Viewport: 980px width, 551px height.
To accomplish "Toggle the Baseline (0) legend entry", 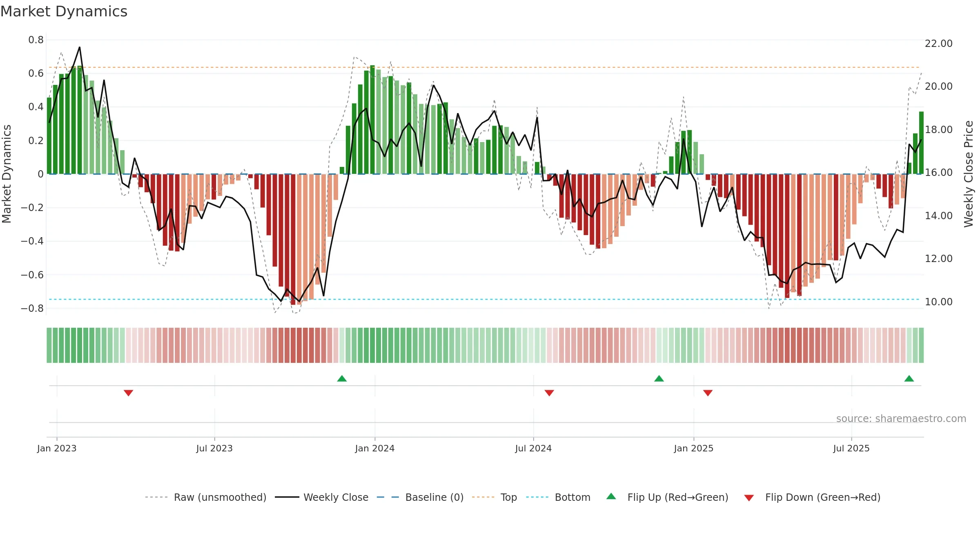I will (420, 497).
